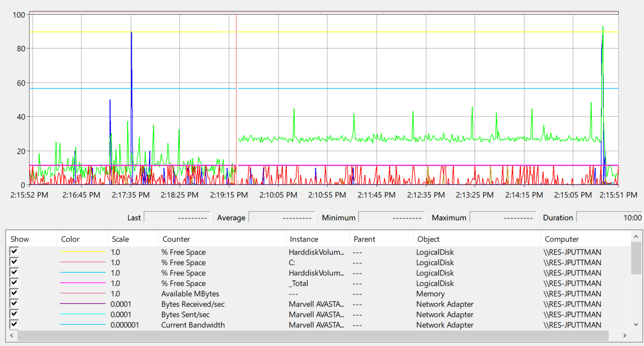644x346 pixels.
Task: Click the horizontal scrollbar left arrow
Action: click(11, 336)
